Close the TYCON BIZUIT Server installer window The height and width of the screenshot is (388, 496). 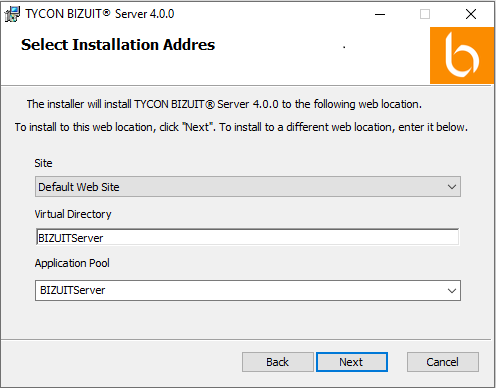click(x=471, y=14)
